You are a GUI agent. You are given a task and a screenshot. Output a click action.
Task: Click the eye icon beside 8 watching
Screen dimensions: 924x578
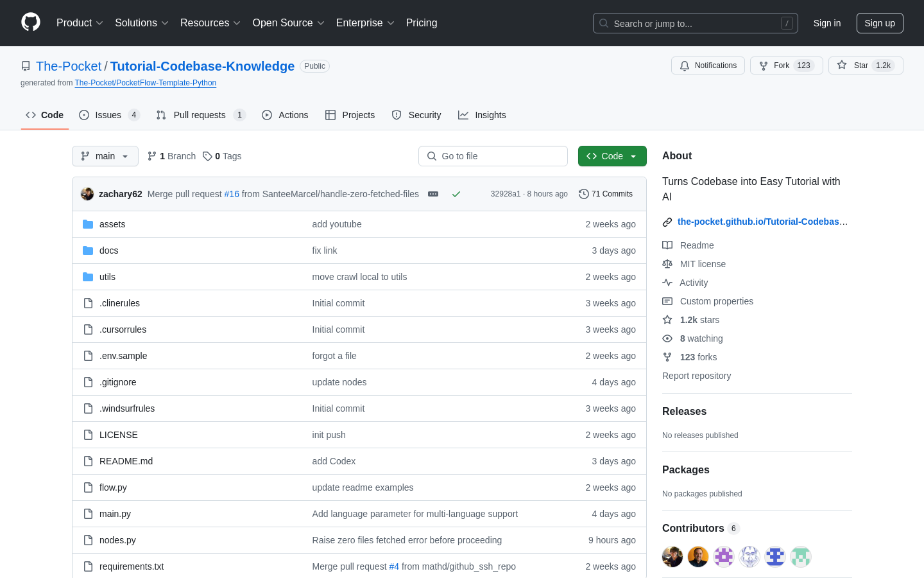click(667, 338)
